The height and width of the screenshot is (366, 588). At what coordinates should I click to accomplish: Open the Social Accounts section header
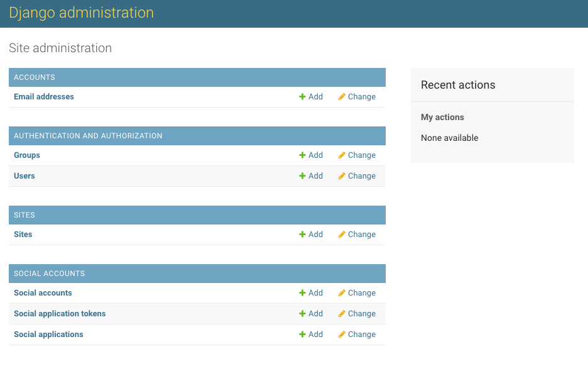pyautogui.click(x=50, y=274)
